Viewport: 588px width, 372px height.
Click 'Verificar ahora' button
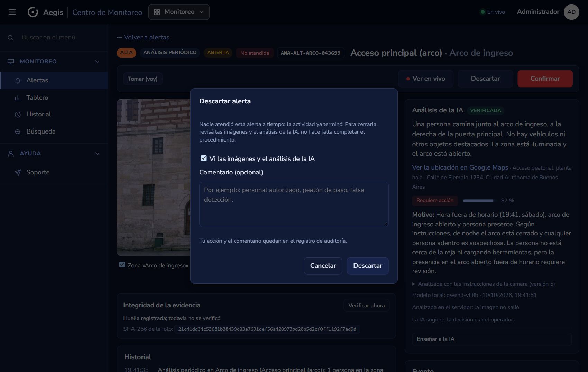[x=366, y=306]
